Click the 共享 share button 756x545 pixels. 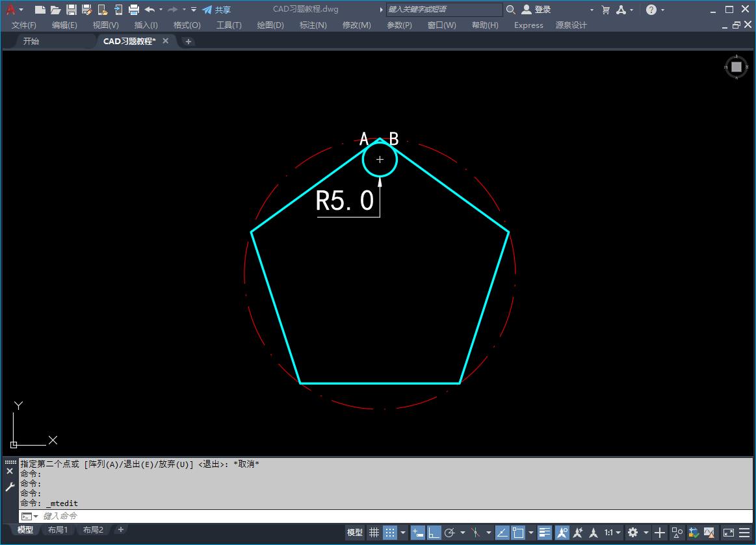pos(216,9)
